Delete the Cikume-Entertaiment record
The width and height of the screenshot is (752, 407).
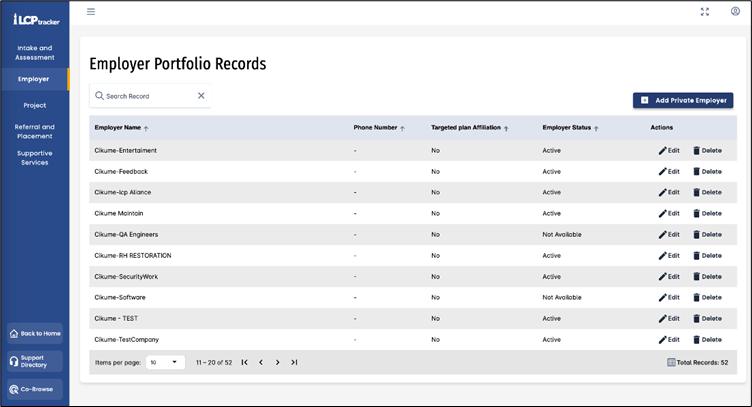(707, 151)
